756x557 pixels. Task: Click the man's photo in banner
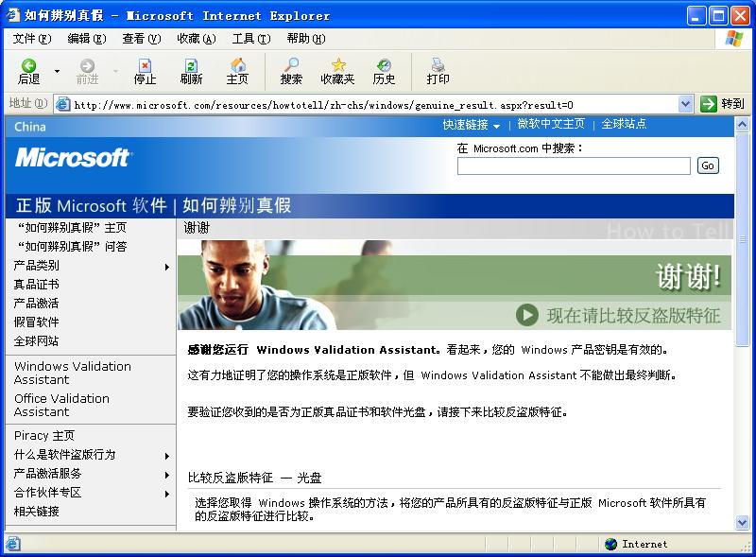(256, 285)
